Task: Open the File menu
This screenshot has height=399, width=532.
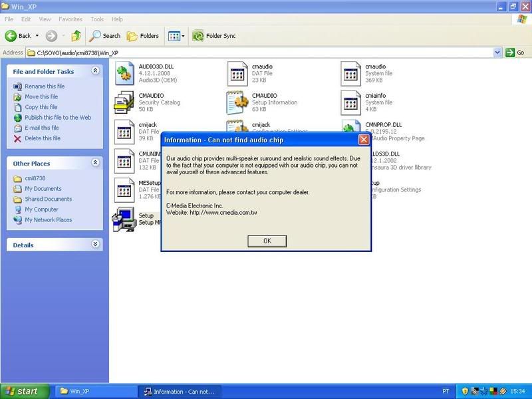Action: click(x=9, y=19)
